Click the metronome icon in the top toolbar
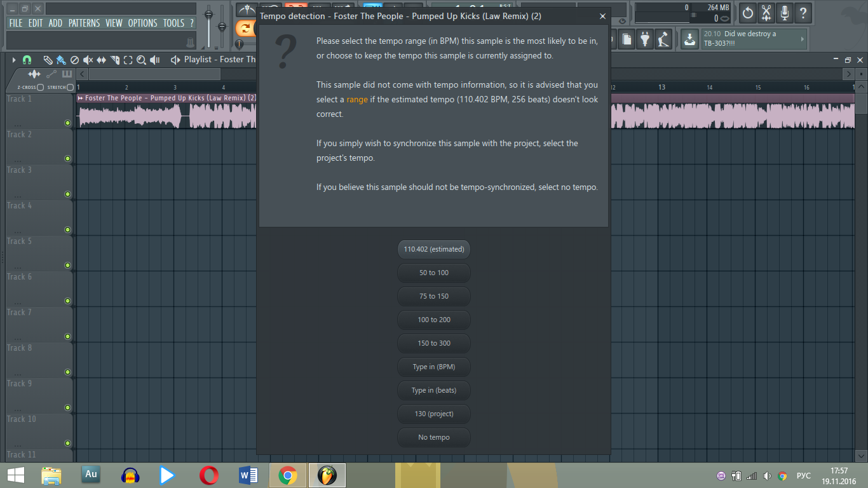The width and height of the screenshot is (868, 488). coord(246,11)
